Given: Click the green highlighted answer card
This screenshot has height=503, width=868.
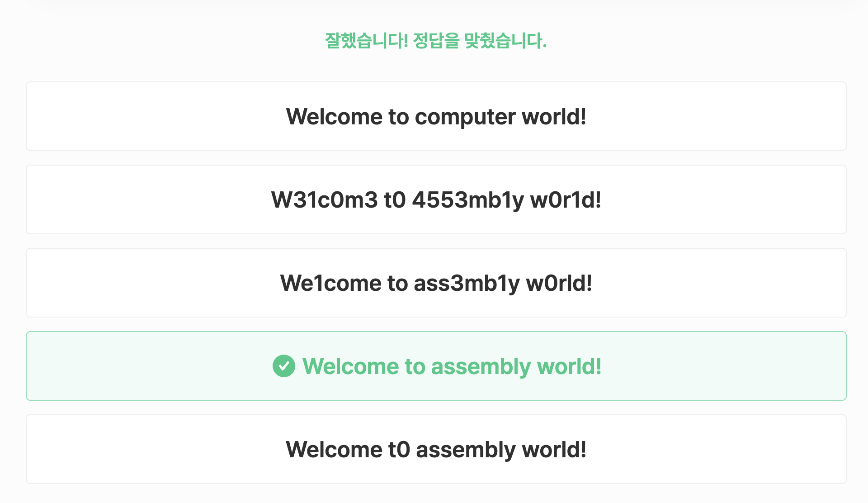Looking at the screenshot, I should (436, 366).
